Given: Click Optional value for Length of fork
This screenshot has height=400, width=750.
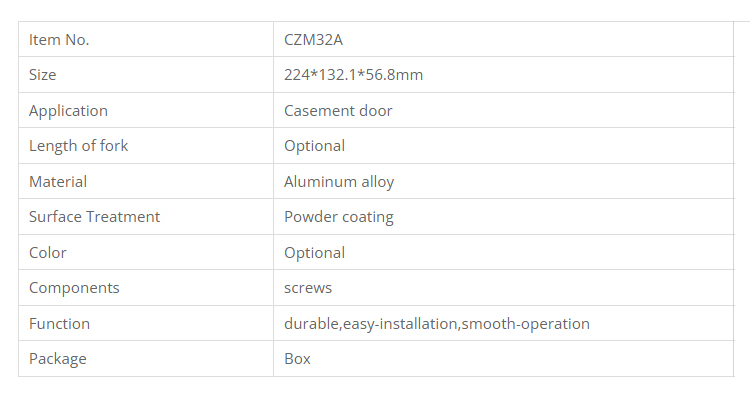Looking at the screenshot, I should coord(314,146).
